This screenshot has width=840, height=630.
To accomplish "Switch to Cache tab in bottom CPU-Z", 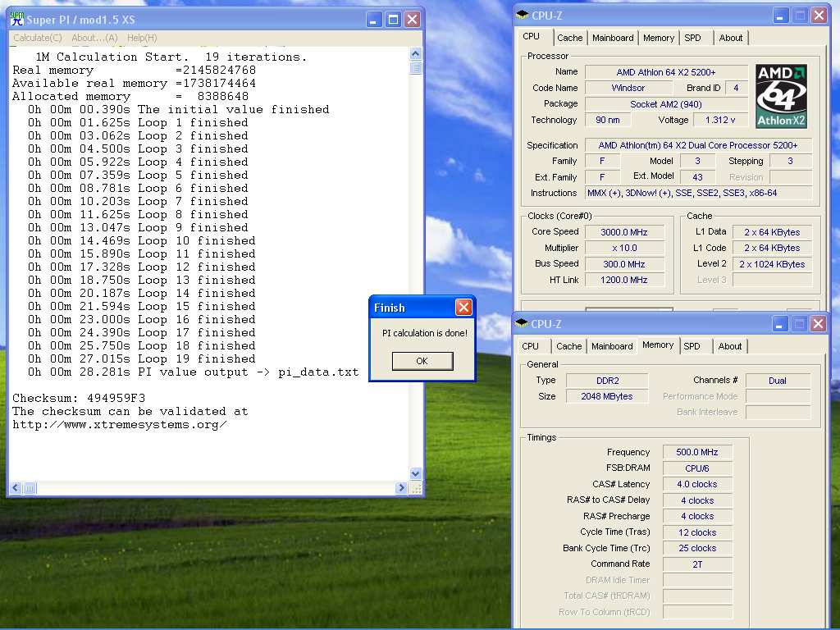I will pyautogui.click(x=569, y=346).
